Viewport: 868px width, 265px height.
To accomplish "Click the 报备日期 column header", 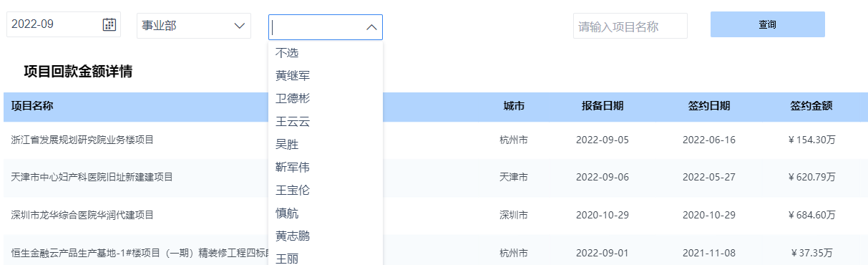I will pos(603,106).
